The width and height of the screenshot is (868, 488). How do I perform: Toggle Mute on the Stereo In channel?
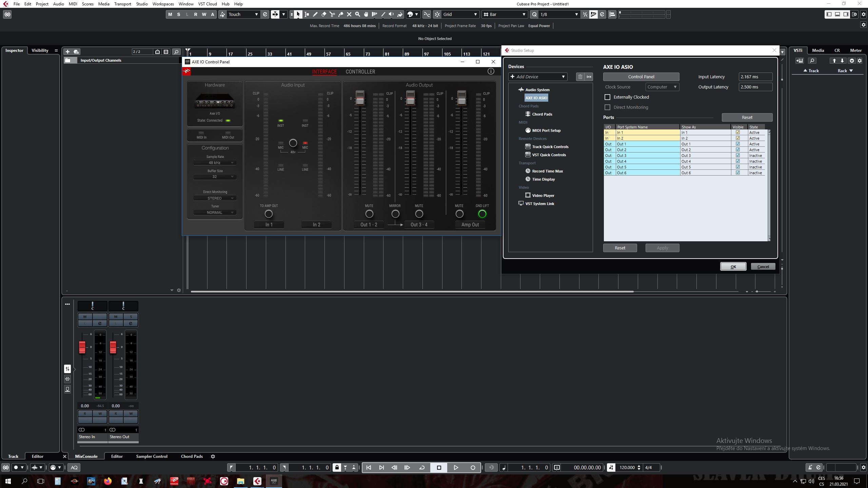click(x=85, y=317)
